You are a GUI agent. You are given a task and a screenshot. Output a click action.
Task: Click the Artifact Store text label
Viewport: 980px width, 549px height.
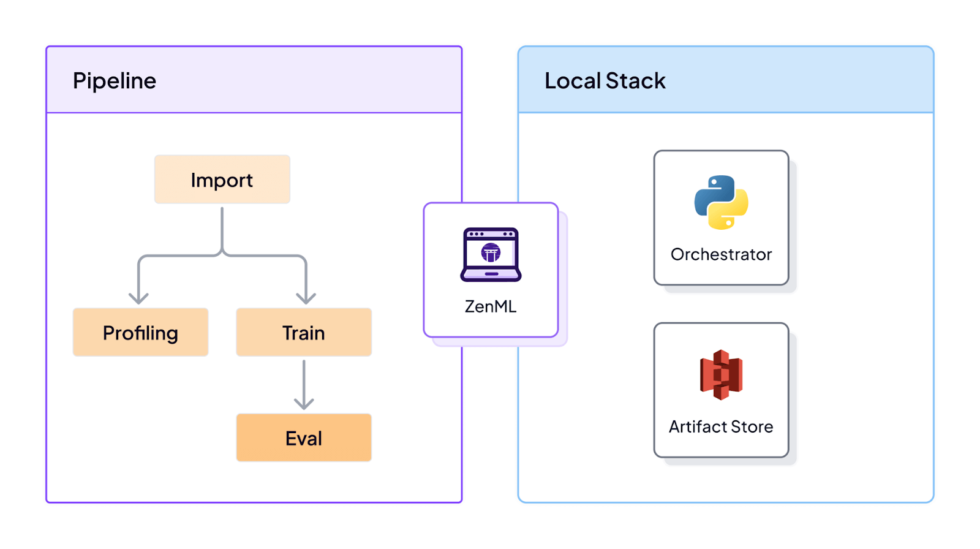tap(721, 426)
